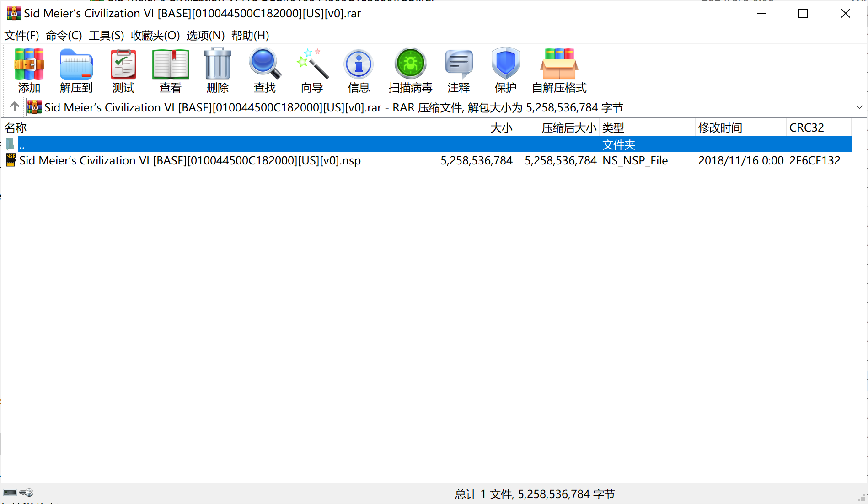The height and width of the screenshot is (504, 868).
Task: Open the View (查看) book icon
Action: (x=171, y=70)
